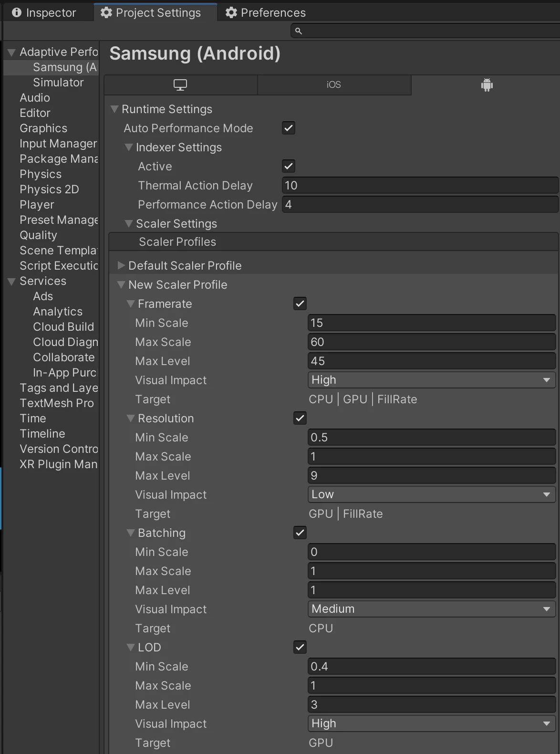
Task: Click the search magnifier icon
Action: point(299,31)
